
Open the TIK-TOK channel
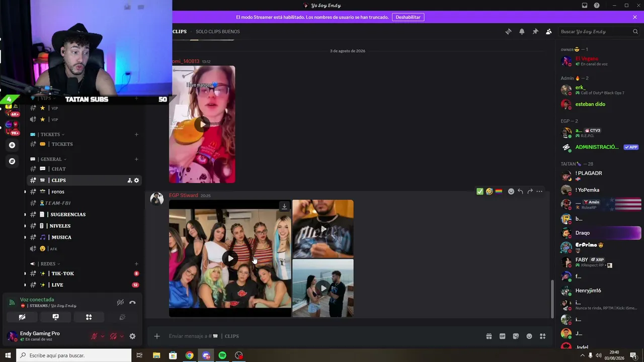pyautogui.click(x=85, y=274)
